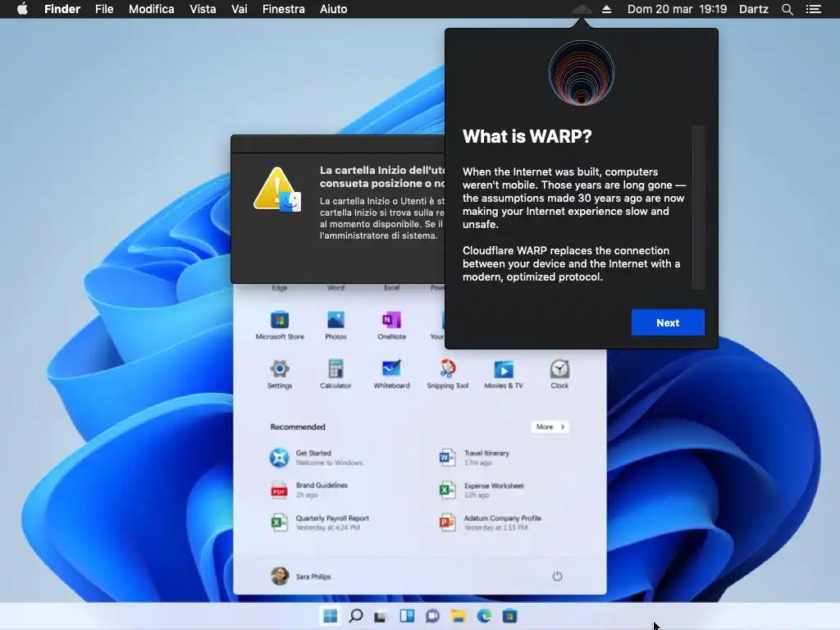
Task: Open the Vista menu
Action: point(203,9)
